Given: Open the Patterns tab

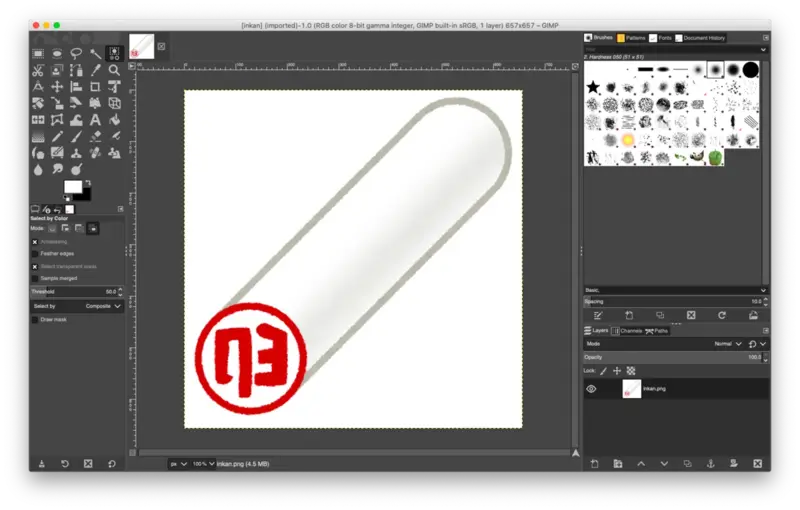Looking at the screenshot, I should click(x=631, y=38).
